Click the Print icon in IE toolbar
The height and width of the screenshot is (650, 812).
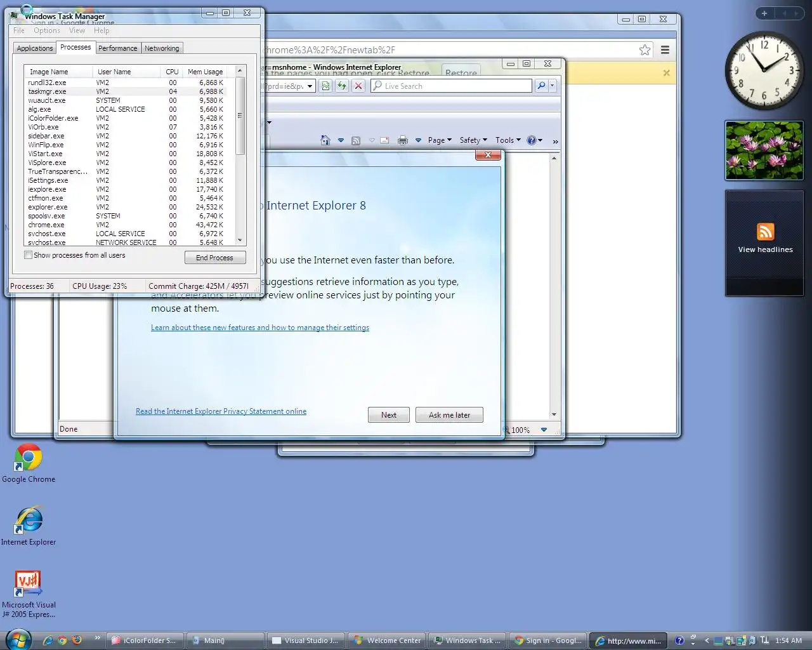pyautogui.click(x=403, y=140)
